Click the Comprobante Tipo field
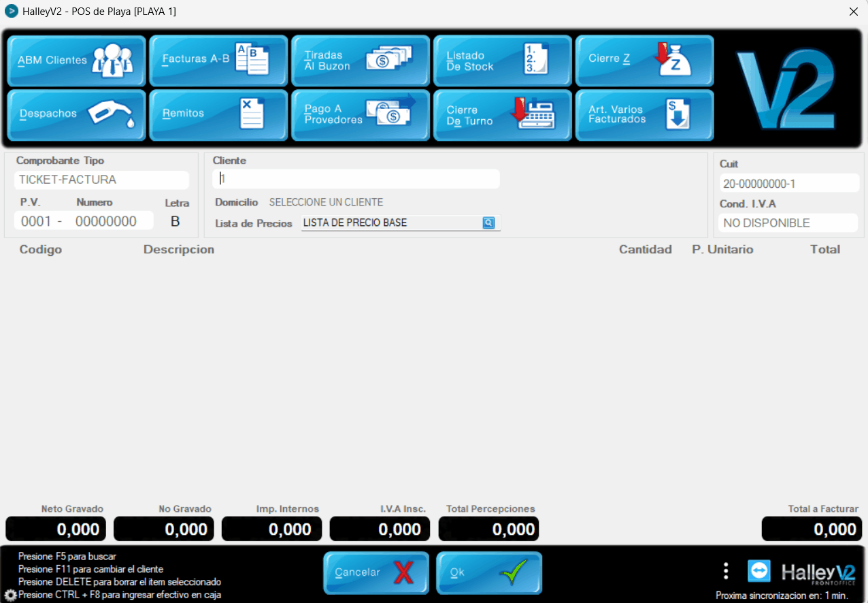The height and width of the screenshot is (603, 868). coord(101,180)
